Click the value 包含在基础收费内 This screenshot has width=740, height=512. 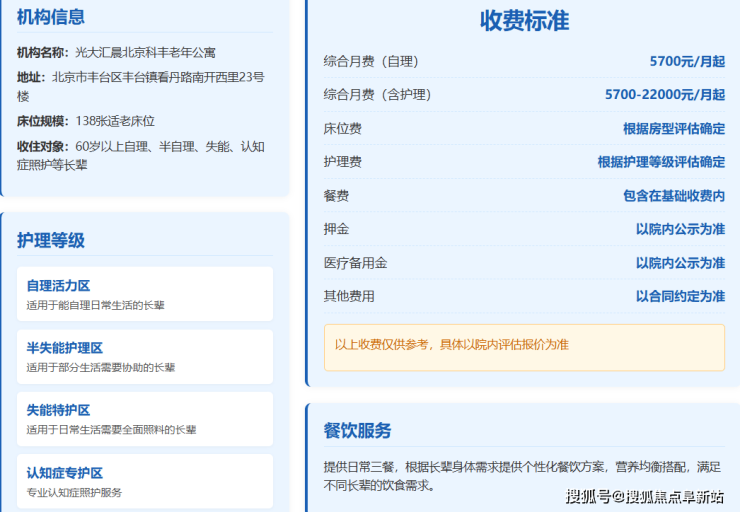(674, 196)
